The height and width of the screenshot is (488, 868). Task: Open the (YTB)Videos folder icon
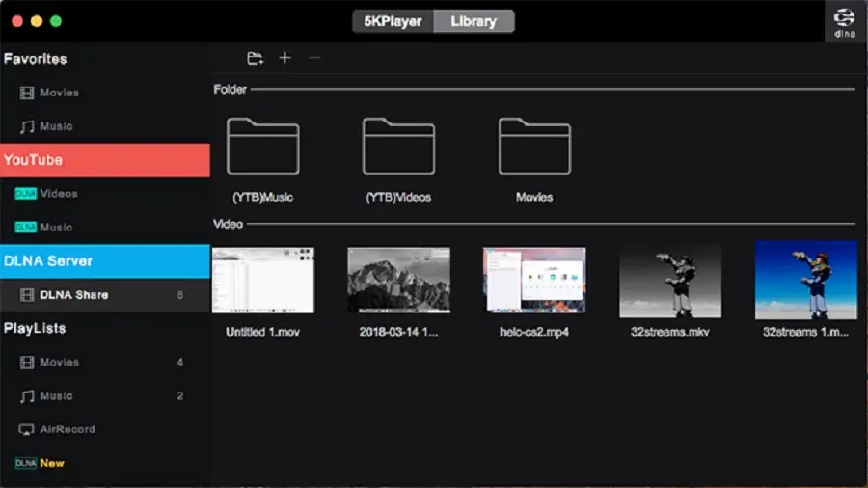pos(398,146)
